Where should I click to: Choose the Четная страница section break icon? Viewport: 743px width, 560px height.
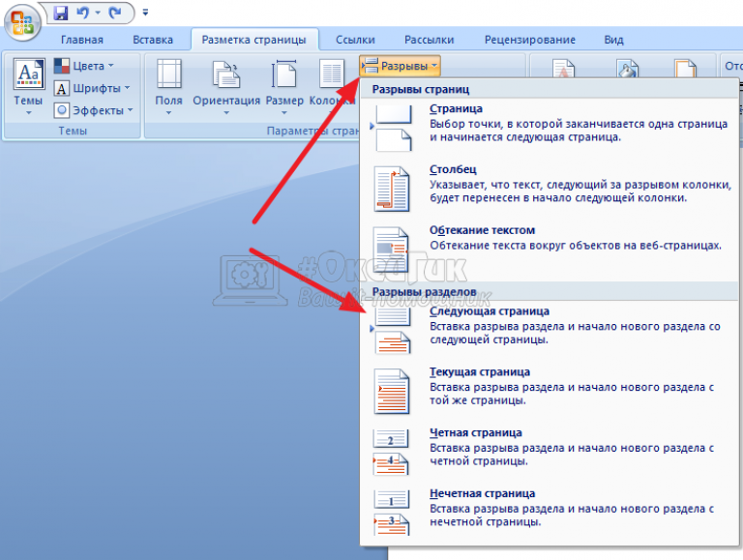tap(391, 452)
